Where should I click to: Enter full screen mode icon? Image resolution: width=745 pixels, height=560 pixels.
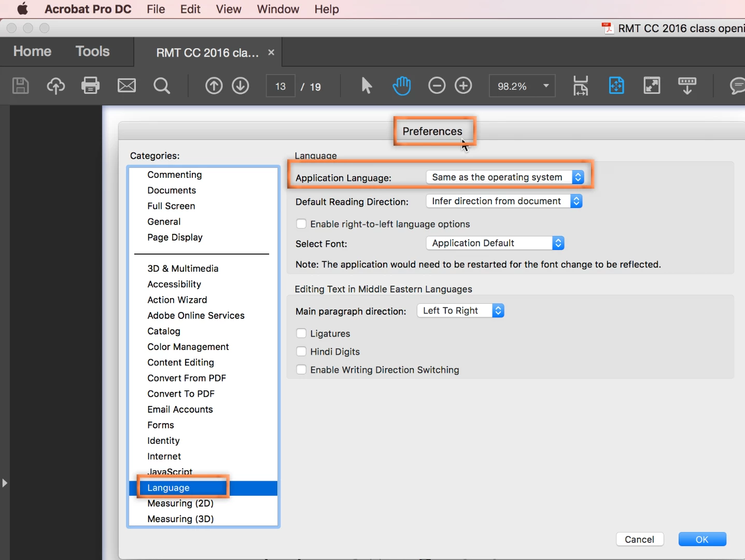[x=652, y=86]
